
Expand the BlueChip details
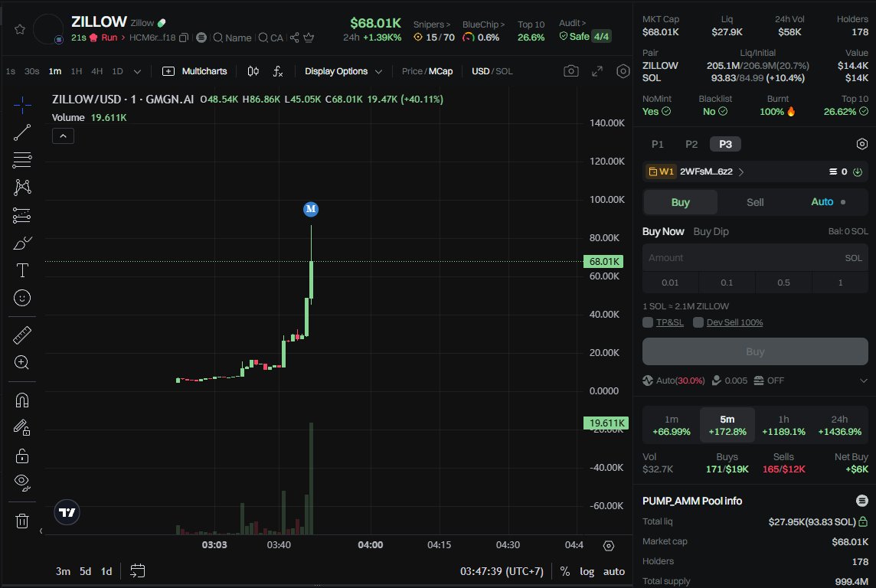coord(483,24)
